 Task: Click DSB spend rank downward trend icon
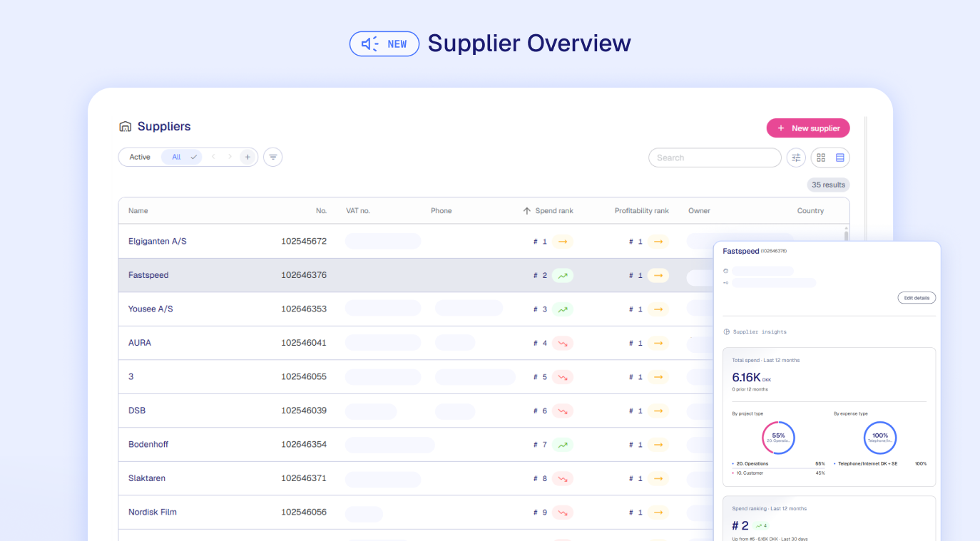[x=563, y=411]
